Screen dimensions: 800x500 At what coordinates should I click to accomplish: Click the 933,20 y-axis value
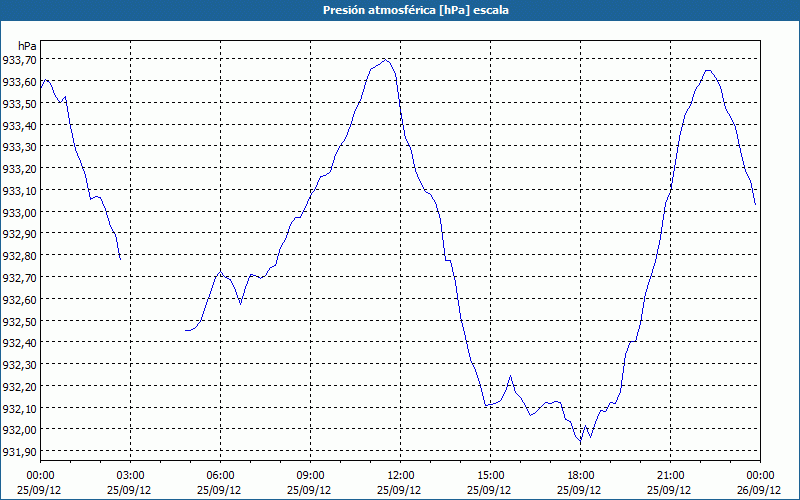(19, 168)
